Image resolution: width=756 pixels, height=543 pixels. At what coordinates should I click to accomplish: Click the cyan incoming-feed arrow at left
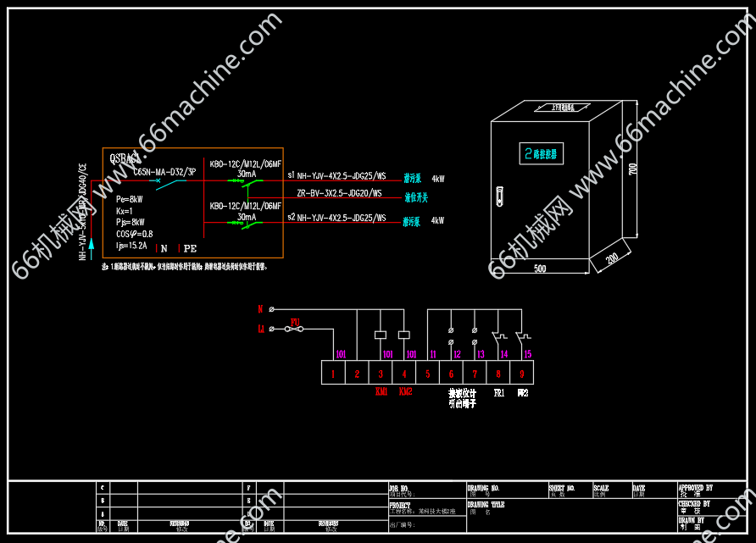(92, 246)
